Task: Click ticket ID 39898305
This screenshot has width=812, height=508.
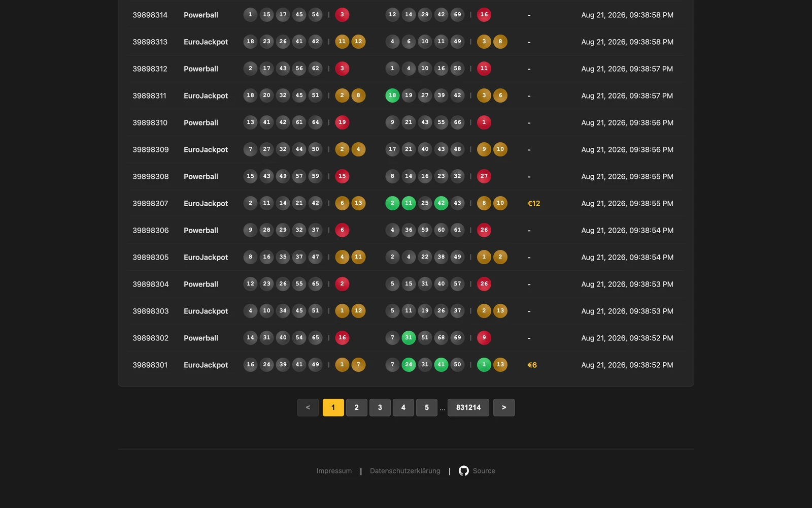Action: 151,257
